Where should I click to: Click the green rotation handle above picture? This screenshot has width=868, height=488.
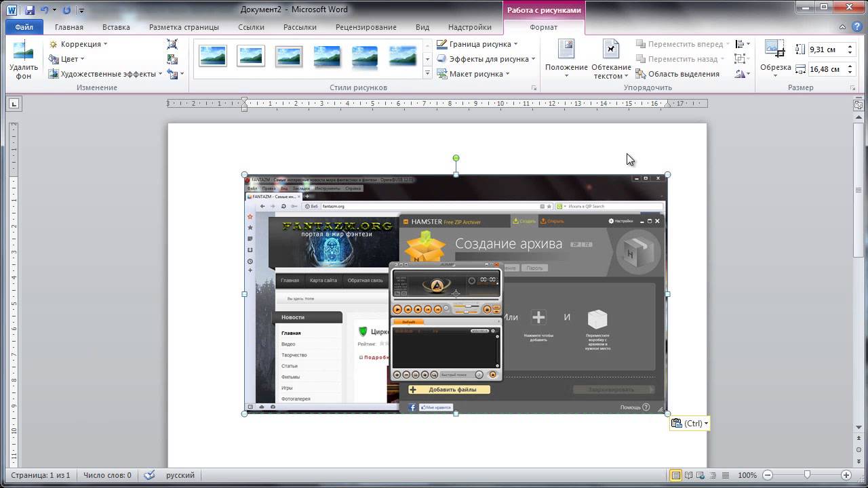(x=456, y=158)
